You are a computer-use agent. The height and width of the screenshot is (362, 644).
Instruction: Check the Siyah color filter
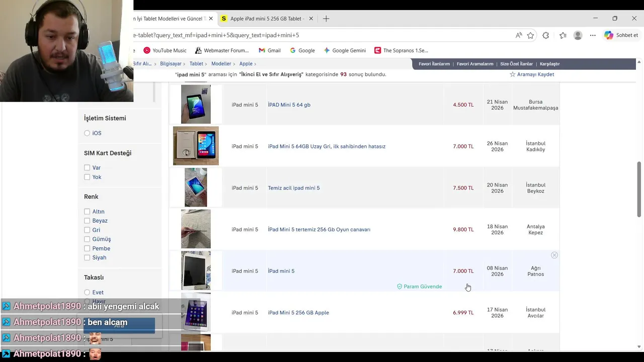pos(87,257)
